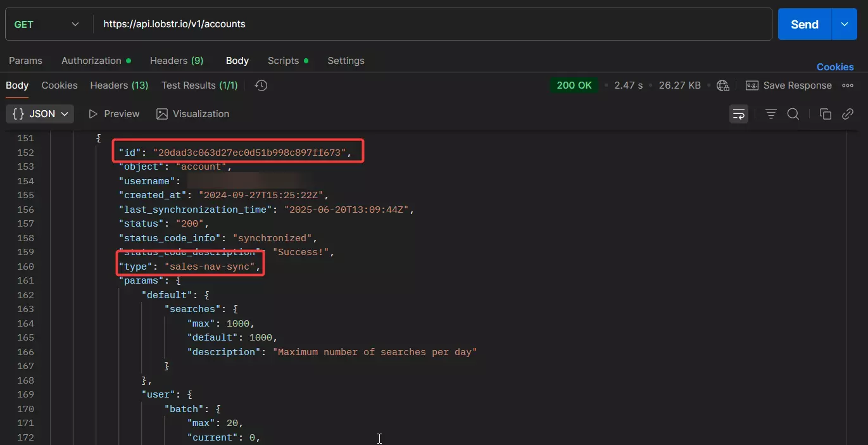Open search in the response body
This screenshot has height=445, width=868.
tap(793, 114)
